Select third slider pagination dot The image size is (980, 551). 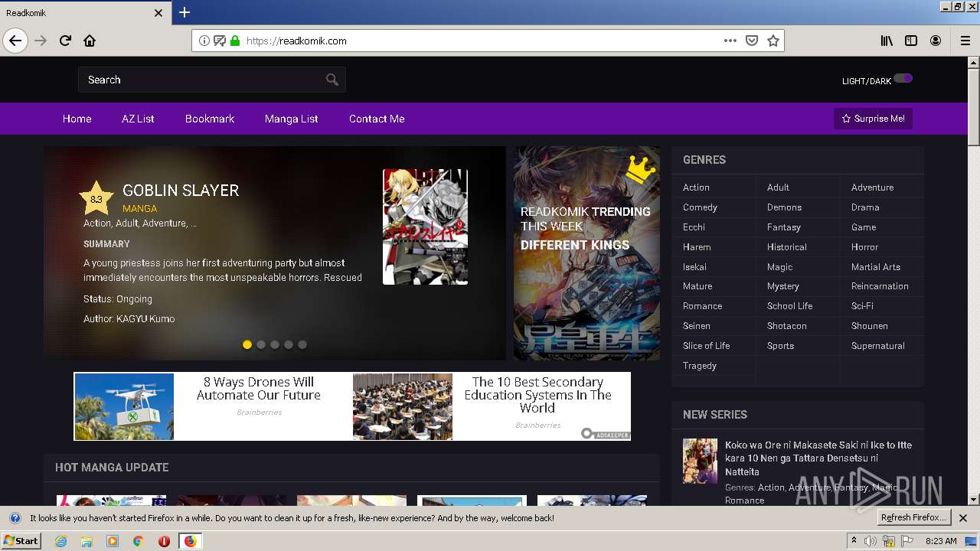pos(275,344)
